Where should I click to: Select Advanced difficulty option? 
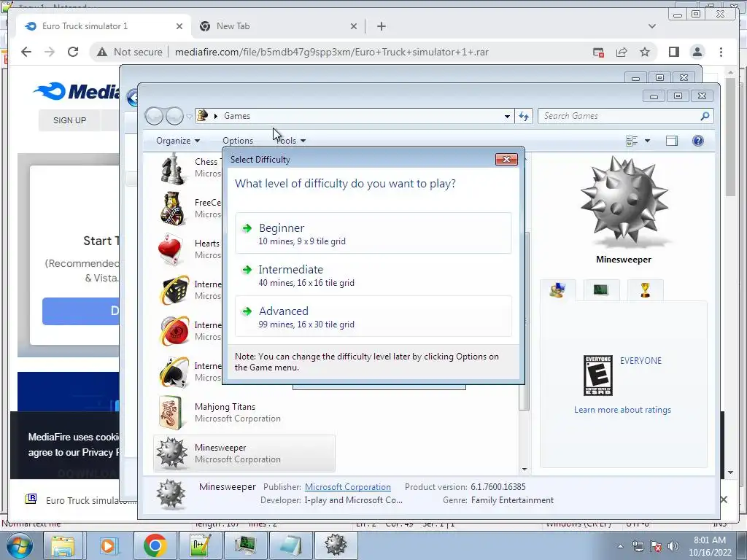373,316
